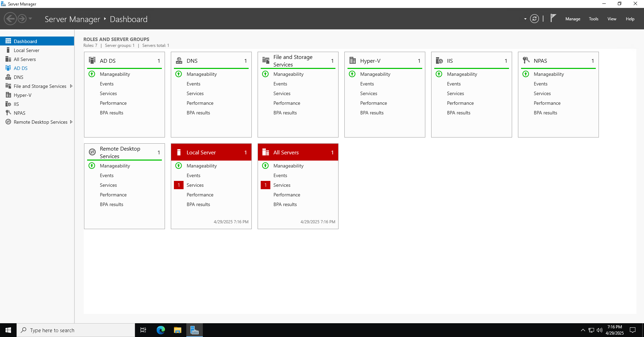
Task: Click the green Manageability icon in DNS tile
Action: coord(179,74)
